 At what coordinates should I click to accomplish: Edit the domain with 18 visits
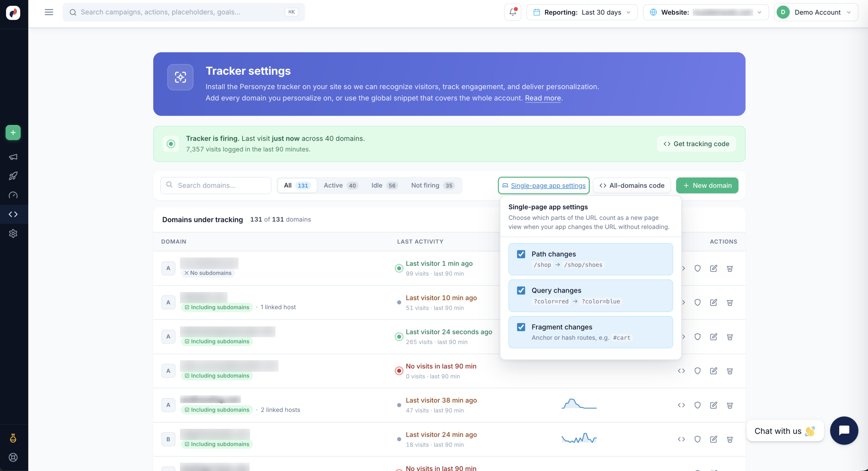pos(714,439)
